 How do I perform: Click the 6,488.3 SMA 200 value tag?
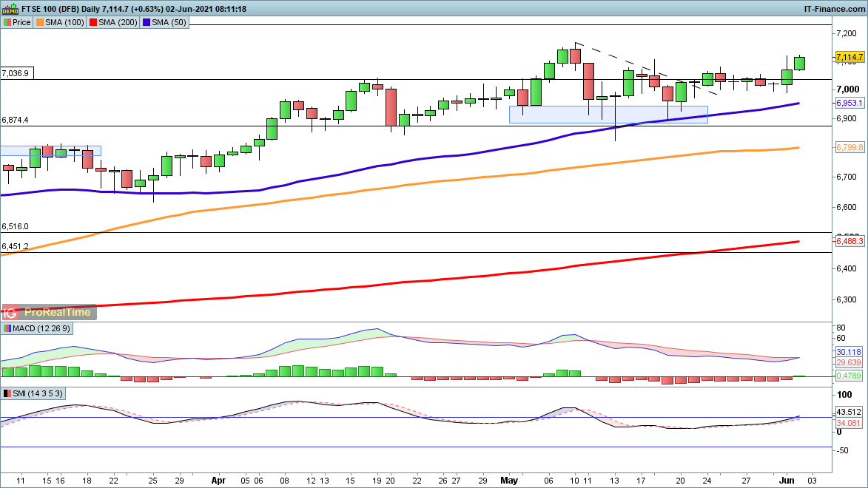pyautogui.click(x=850, y=241)
